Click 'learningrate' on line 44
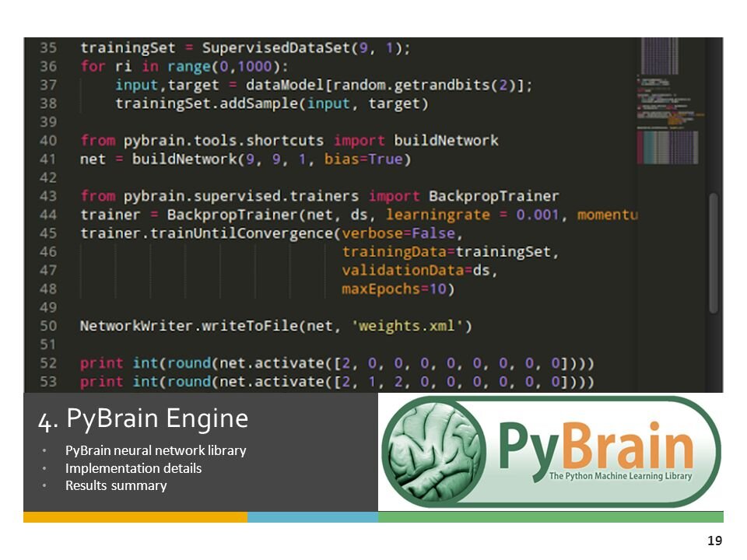 pyautogui.click(x=438, y=215)
